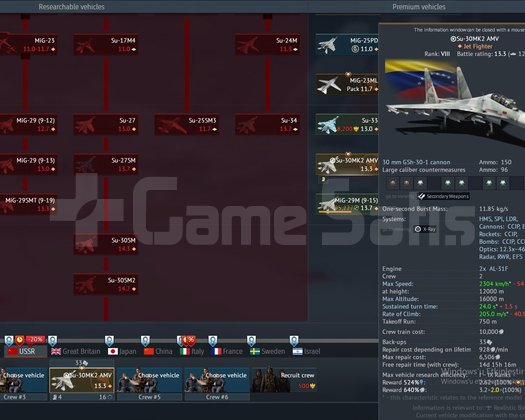
Task: Click the medal icon above Sweden
Action: [251, 341]
